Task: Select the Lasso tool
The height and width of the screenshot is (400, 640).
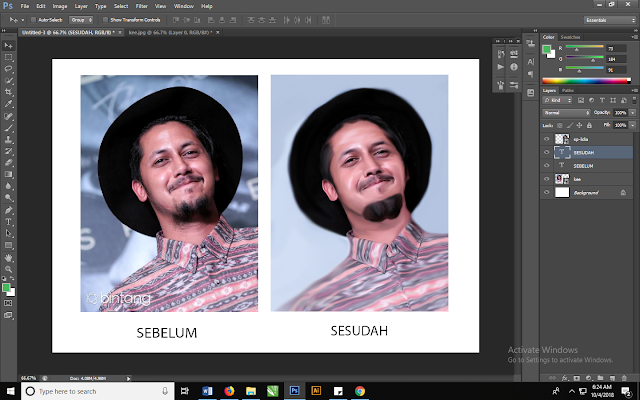Action: [x=9, y=69]
